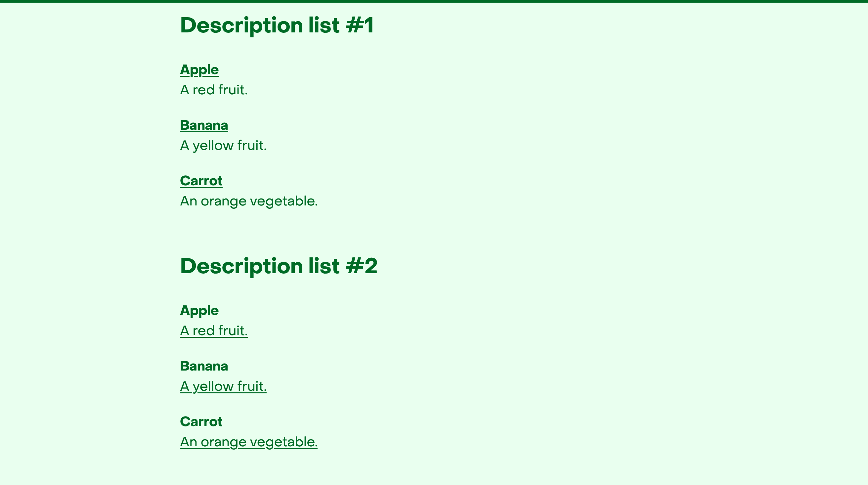868x485 pixels.
Task: Click the "Description list #2" heading
Action: 279,267
